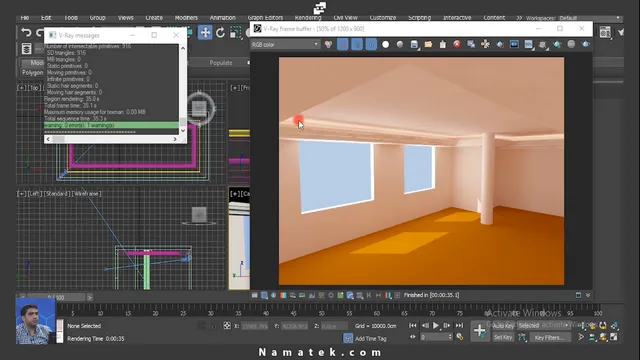Select region render icon in frame buffer
640x360 pixels.
500,44
